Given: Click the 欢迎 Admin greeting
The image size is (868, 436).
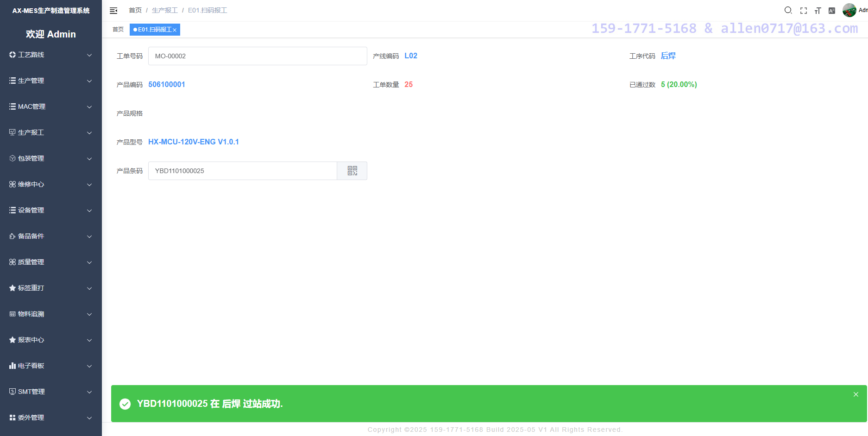Looking at the screenshot, I should 51,34.
